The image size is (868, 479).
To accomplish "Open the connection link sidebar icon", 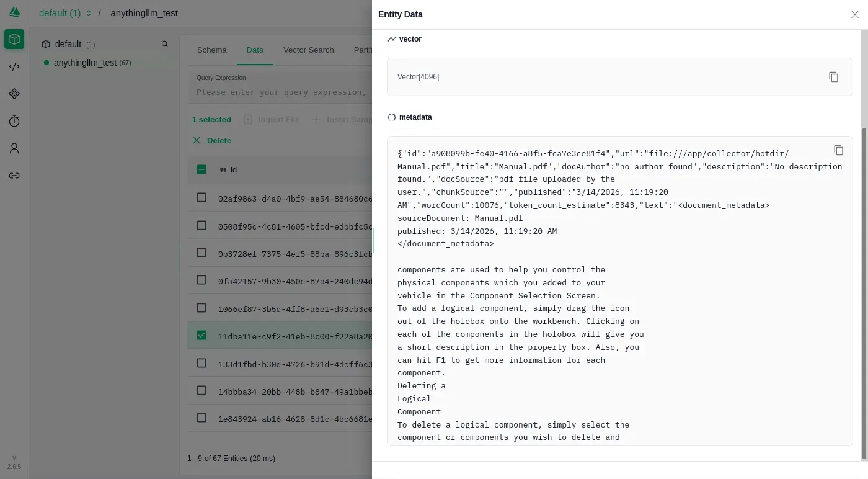I will pos(14,176).
